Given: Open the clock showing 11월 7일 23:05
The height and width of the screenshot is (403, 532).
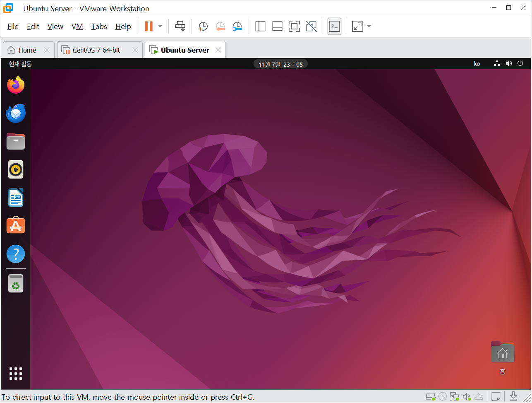Looking at the screenshot, I should (x=281, y=64).
